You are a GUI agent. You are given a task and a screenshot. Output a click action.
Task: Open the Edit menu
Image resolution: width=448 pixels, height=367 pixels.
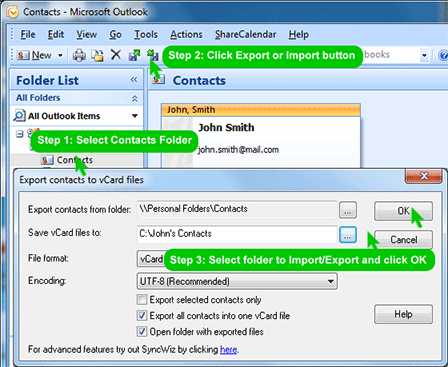[56, 34]
